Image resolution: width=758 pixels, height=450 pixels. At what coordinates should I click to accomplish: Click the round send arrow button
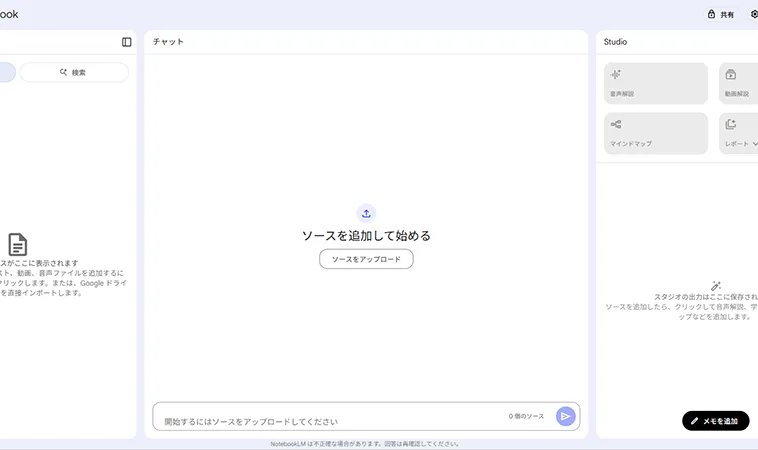tap(565, 416)
